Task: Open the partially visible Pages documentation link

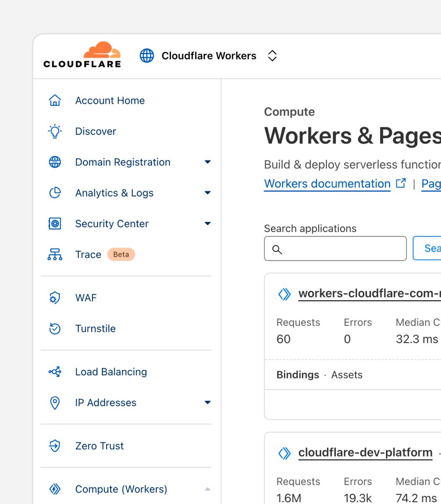Action: [x=431, y=184]
